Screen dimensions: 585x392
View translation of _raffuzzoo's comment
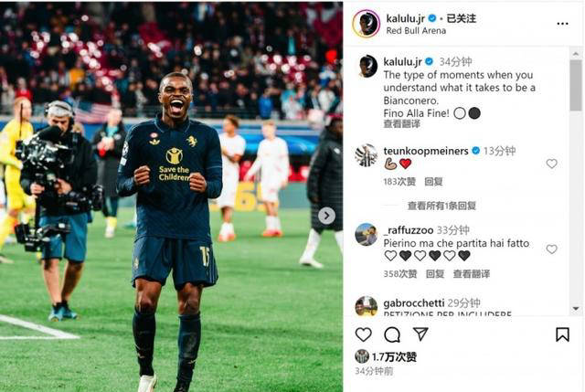(472, 274)
